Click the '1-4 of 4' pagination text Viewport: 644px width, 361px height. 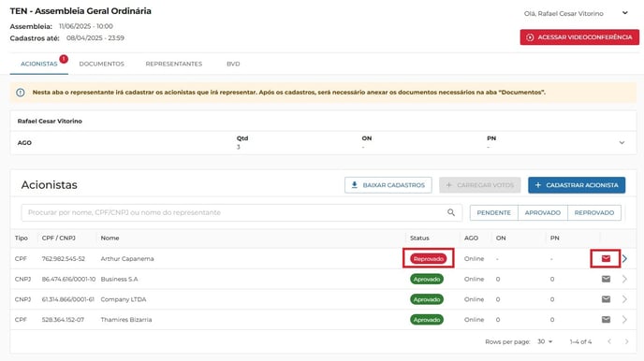click(x=580, y=341)
